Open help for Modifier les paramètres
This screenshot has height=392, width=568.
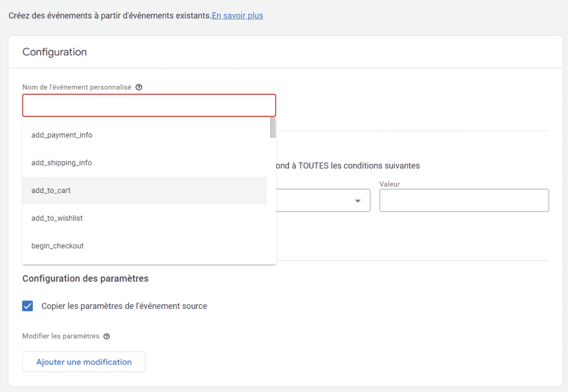(106, 336)
